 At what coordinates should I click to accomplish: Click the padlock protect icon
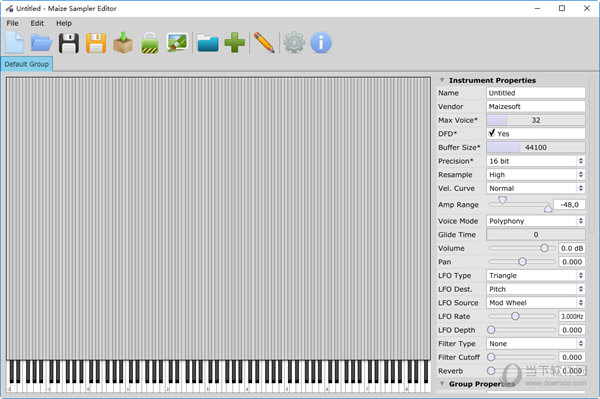[x=150, y=43]
